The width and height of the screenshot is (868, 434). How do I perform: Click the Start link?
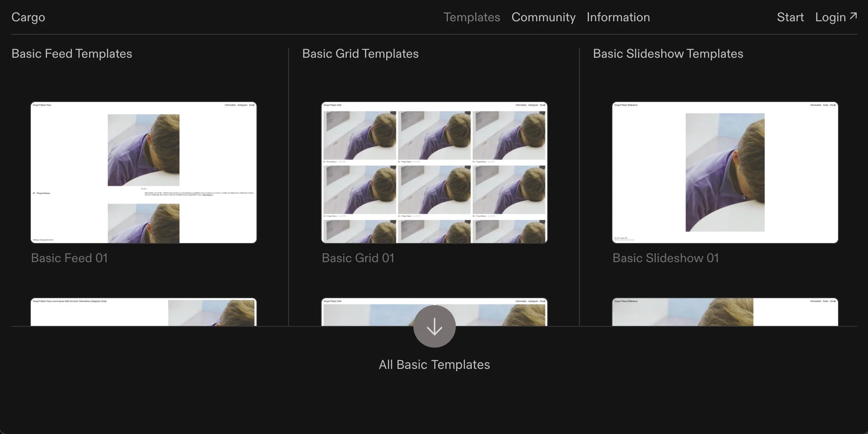coord(790,17)
